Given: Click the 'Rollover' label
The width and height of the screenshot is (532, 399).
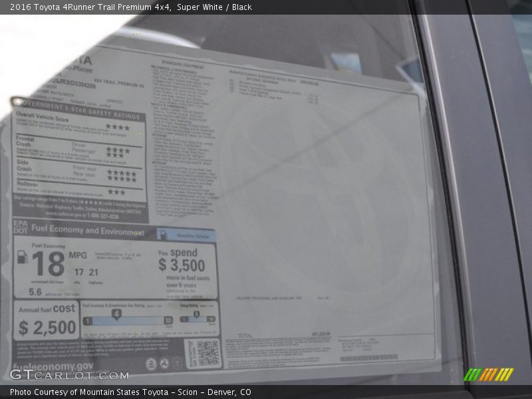Looking at the screenshot, I should pos(27,184).
